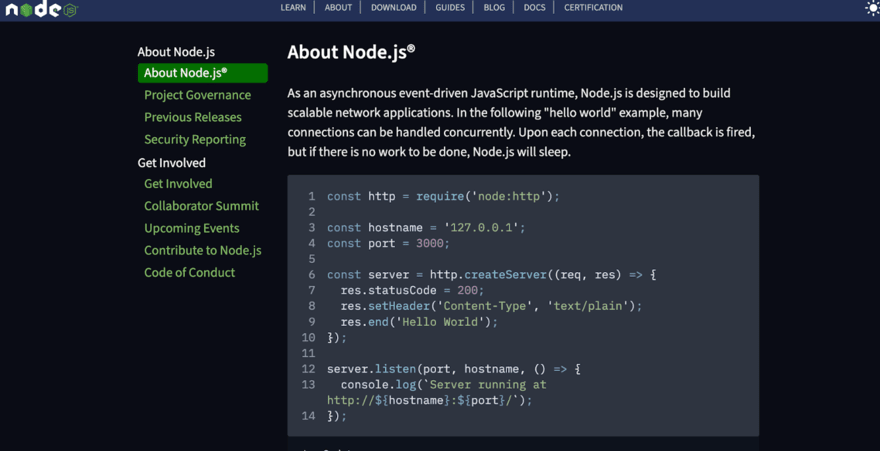Open Previous Releases in sidebar
Image resolution: width=880 pixels, height=451 pixels.
point(192,117)
